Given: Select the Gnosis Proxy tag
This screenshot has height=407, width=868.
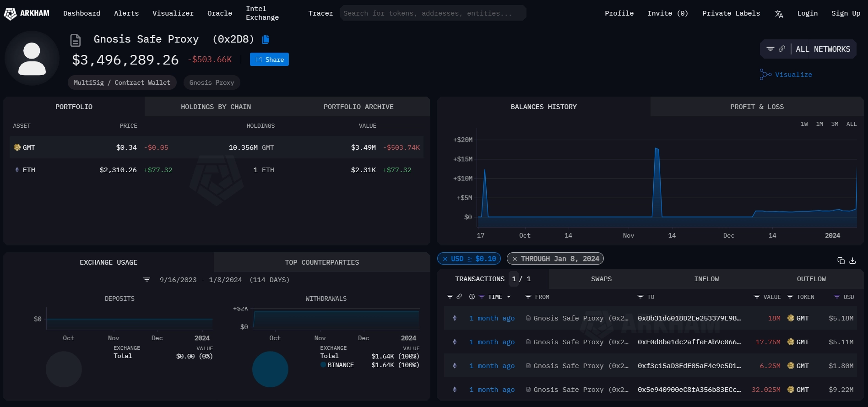Looking at the screenshot, I should coord(212,82).
